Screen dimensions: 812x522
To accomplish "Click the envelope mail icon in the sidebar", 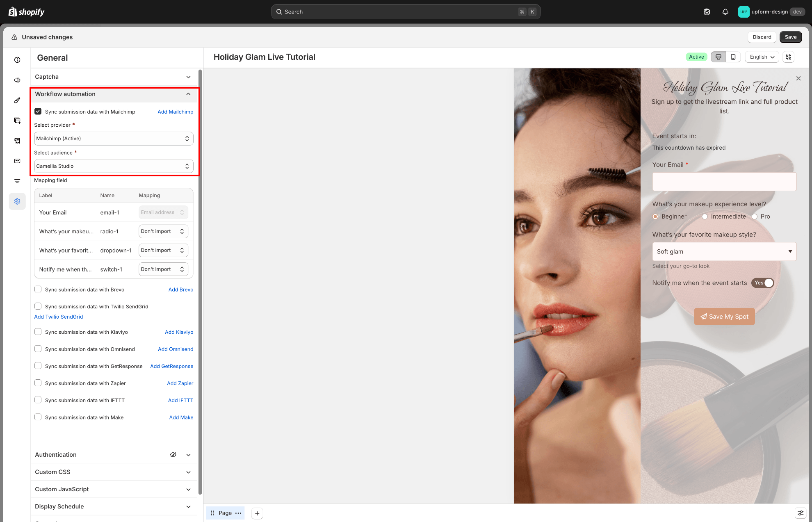I will click(x=17, y=161).
